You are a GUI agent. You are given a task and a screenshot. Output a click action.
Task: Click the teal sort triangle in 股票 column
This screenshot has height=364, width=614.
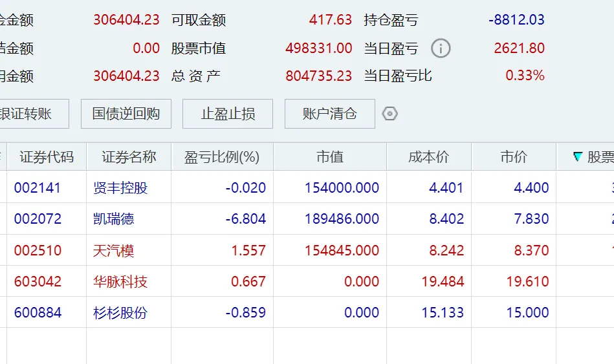point(578,157)
